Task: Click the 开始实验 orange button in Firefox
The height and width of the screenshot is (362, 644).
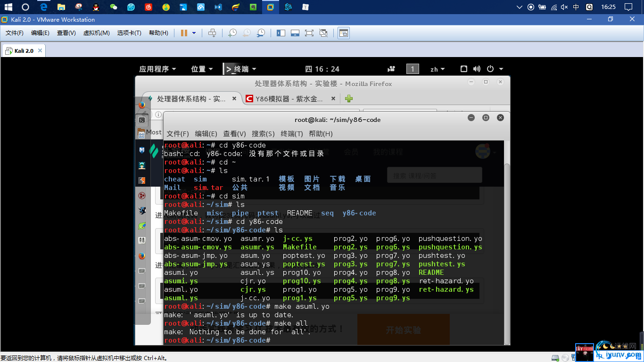Action: pyautogui.click(x=403, y=329)
